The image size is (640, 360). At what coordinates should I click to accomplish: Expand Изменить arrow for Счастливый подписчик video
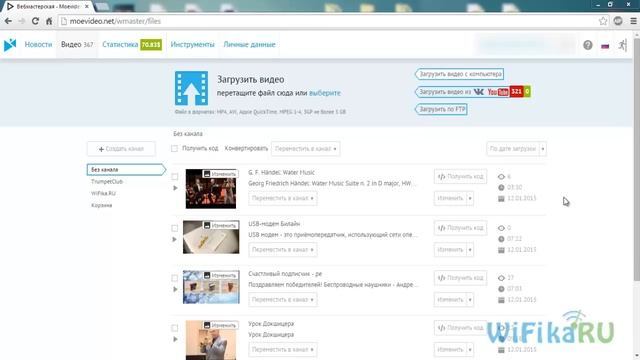tap(470, 300)
